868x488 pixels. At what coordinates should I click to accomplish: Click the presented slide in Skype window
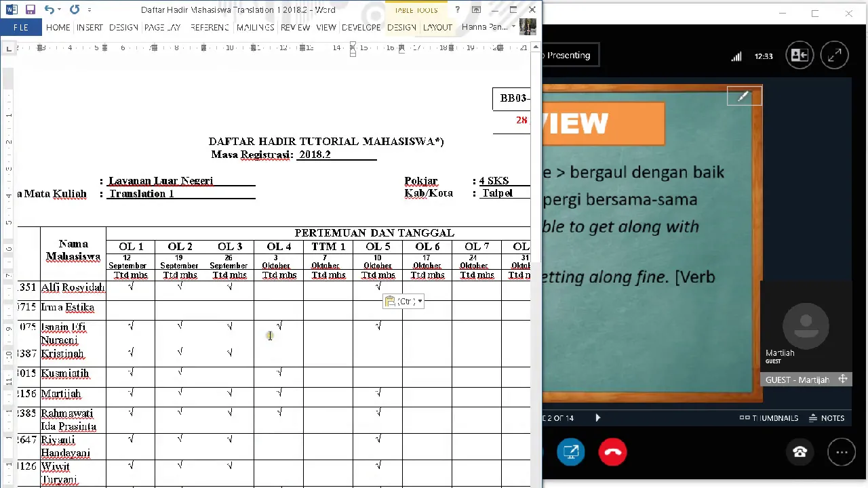tap(651, 244)
